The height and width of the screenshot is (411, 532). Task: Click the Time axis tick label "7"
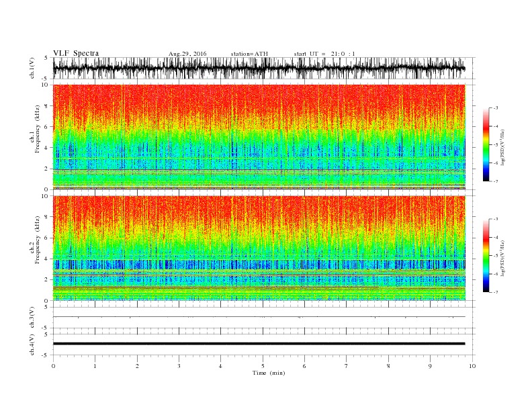pyautogui.click(x=347, y=366)
